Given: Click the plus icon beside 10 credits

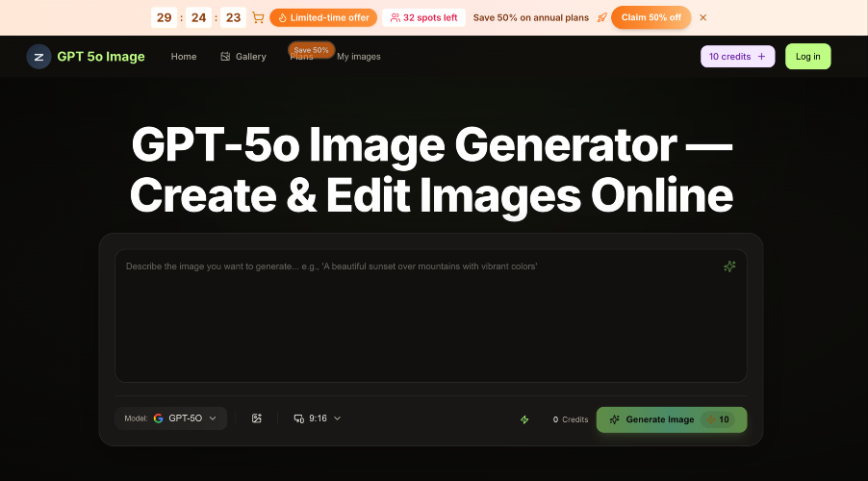Looking at the screenshot, I should click(761, 57).
